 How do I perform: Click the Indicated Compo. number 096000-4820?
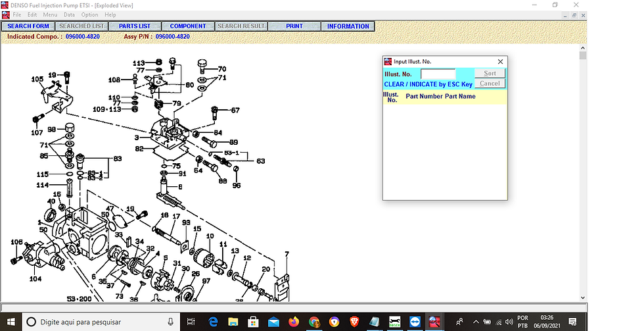coord(83,36)
